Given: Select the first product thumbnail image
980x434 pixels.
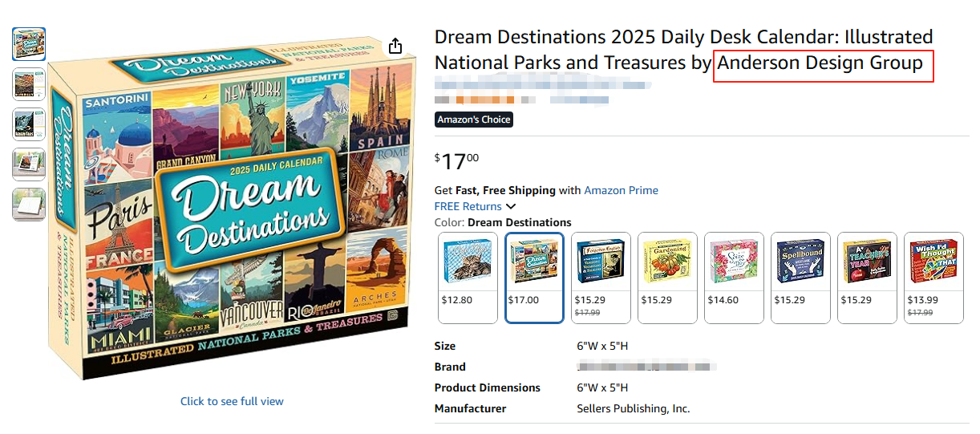Looking at the screenshot, I should 29,44.
